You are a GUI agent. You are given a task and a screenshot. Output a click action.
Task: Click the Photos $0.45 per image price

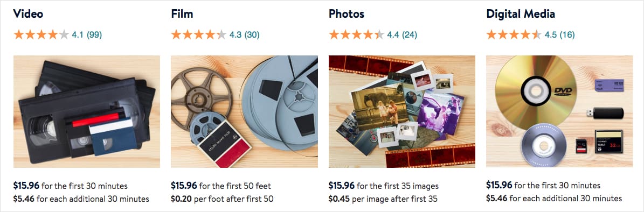[383, 199]
